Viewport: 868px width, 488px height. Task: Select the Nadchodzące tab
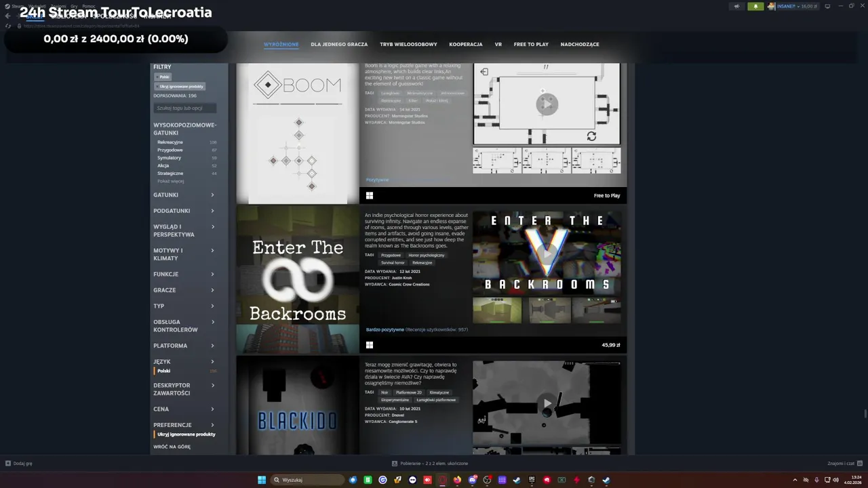click(x=580, y=45)
